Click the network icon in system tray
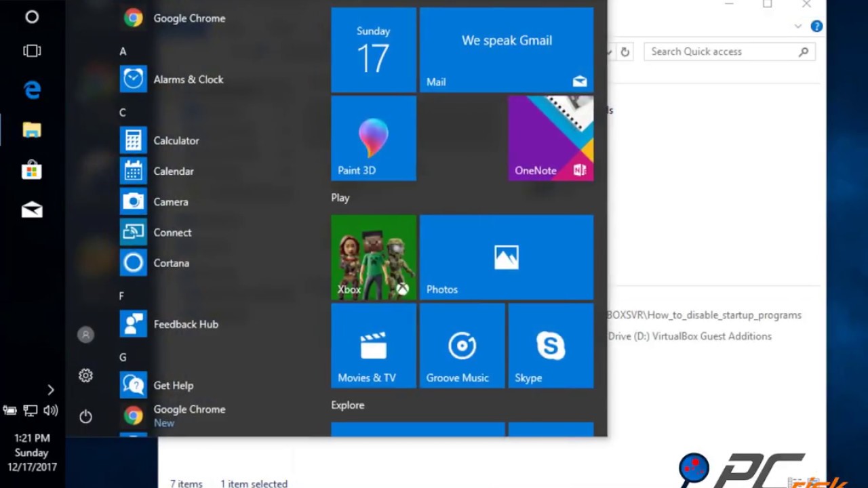 31,410
